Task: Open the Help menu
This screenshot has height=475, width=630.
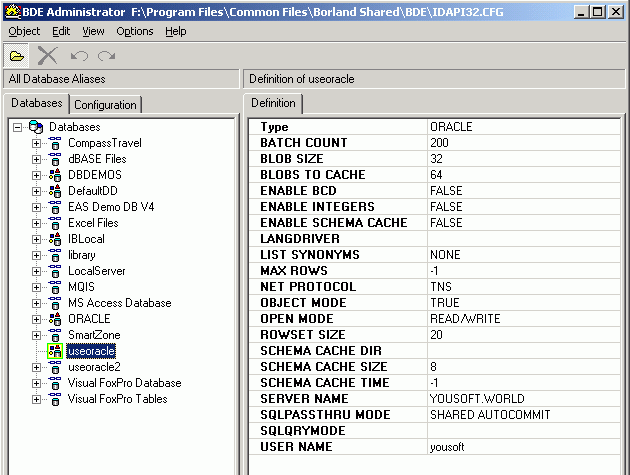Action: click(x=176, y=31)
